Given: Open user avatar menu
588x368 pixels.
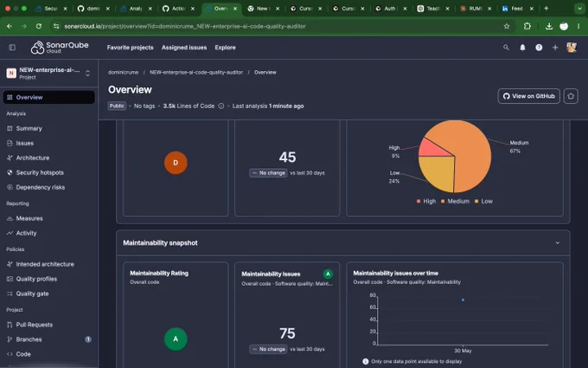Looking at the screenshot, I should tap(572, 48).
